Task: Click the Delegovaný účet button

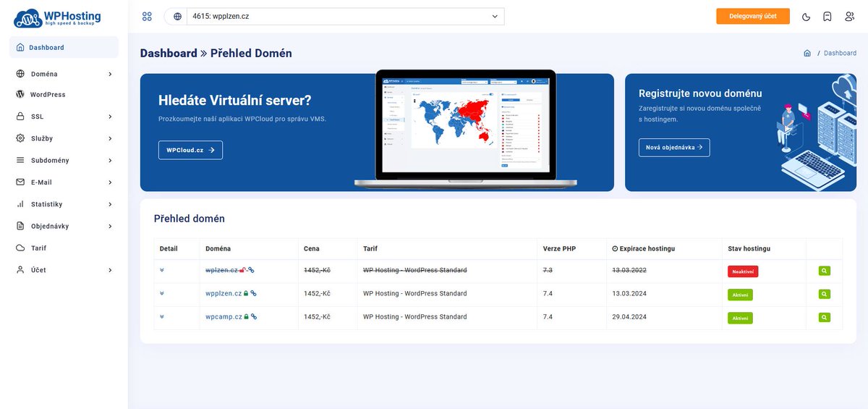Action: 753,16
